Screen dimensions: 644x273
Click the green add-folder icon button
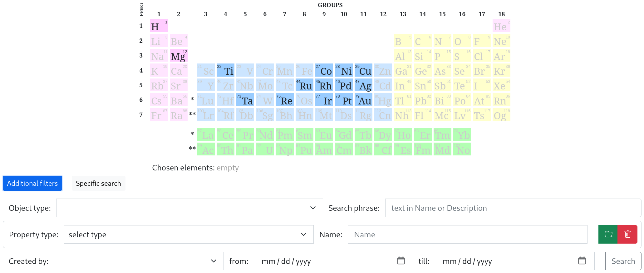tap(608, 234)
